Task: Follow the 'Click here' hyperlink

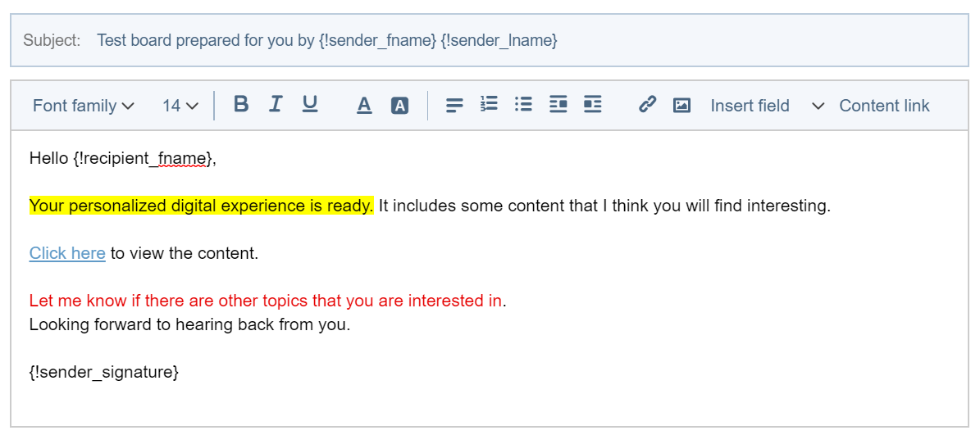Action: [67, 253]
